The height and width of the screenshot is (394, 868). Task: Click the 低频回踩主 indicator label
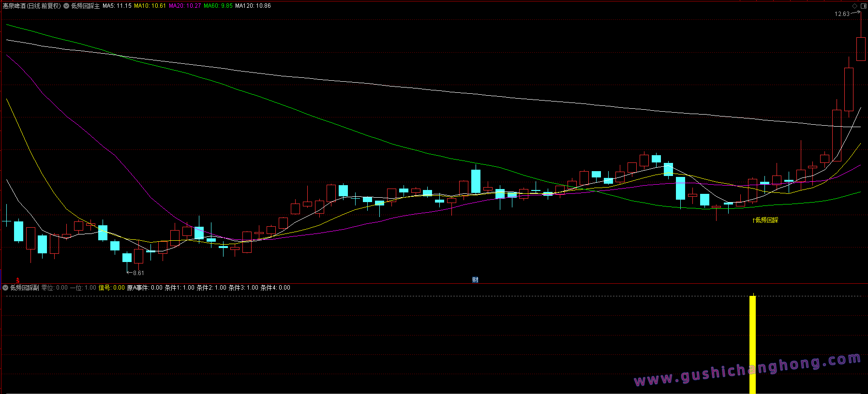(85, 6)
